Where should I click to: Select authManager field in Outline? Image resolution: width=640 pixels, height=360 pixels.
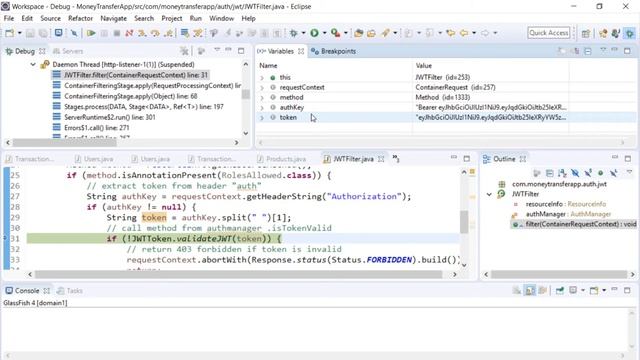point(568,214)
